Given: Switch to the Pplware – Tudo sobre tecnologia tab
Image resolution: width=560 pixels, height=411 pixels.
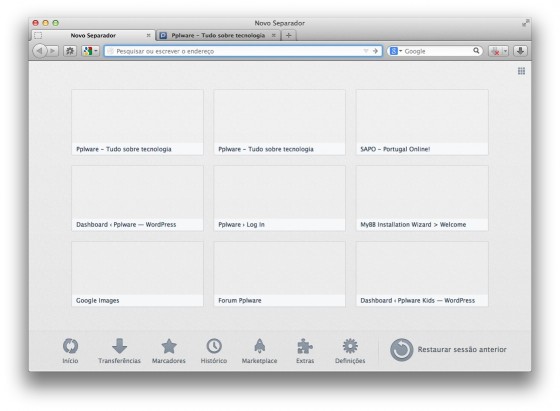Looking at the screenshot, I should tap(218, 35).
